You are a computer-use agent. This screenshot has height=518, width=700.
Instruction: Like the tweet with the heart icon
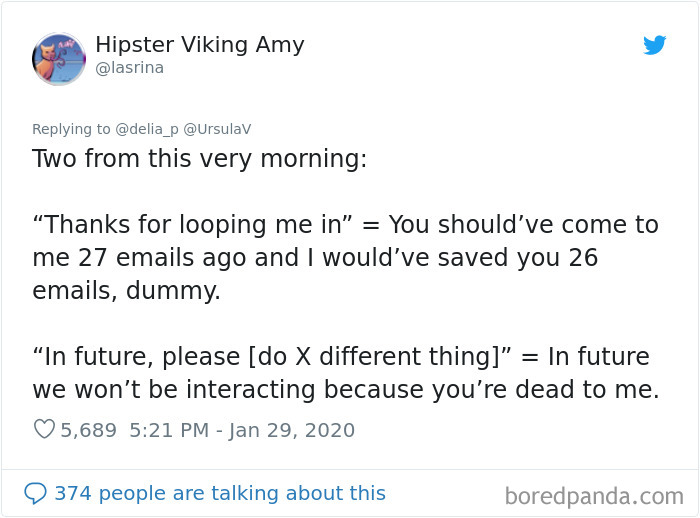[44, 429]
